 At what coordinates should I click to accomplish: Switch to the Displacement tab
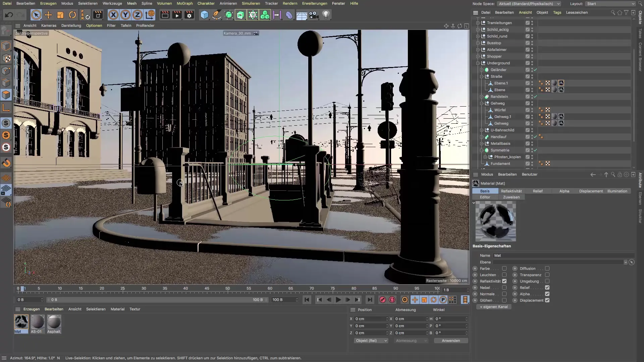pyautogui.click(x=591, y=191)
